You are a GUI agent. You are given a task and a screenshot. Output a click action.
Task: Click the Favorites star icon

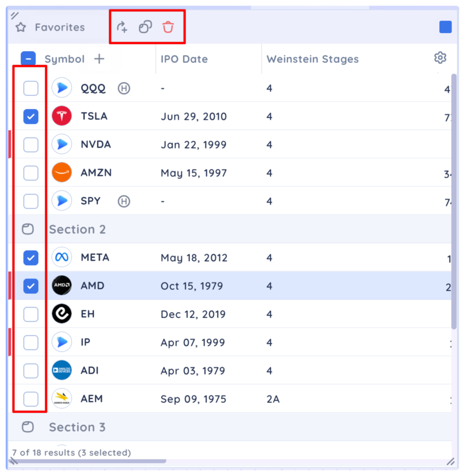coord(20,27)
